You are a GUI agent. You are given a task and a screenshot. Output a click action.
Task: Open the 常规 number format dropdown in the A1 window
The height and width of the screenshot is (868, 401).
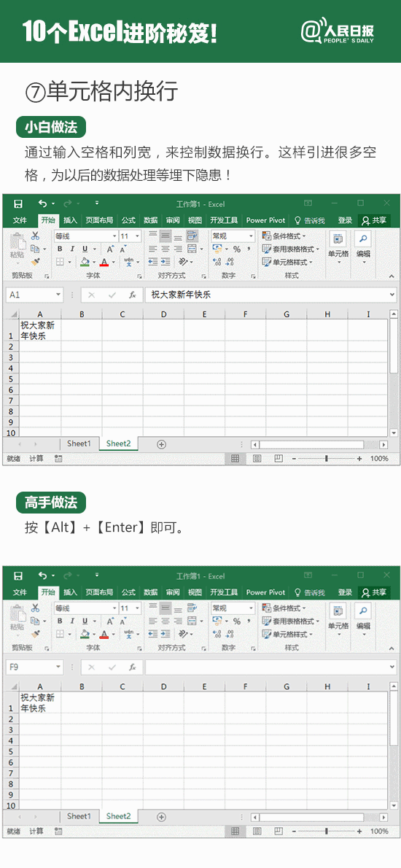(x=251, y=236)
